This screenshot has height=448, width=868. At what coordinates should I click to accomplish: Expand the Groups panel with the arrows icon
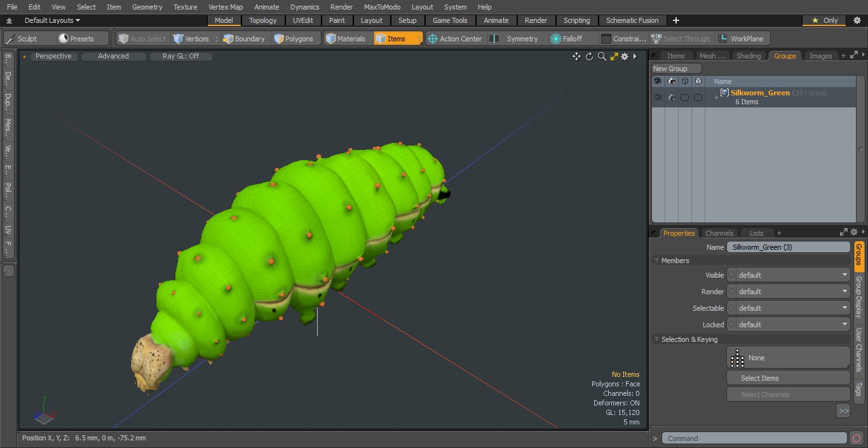(x=854, y=56)
